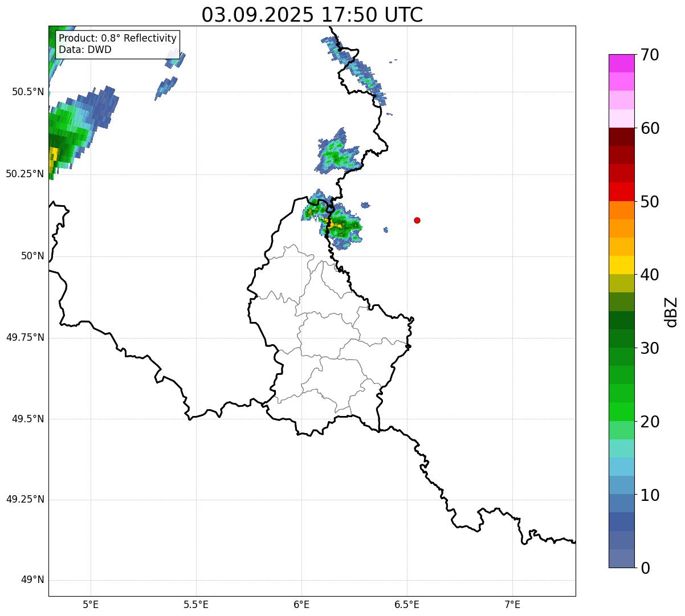Click the dark maroon colorbar segment below 60
The height and width of the screenshot is (616, 685).
coord(621,137)
